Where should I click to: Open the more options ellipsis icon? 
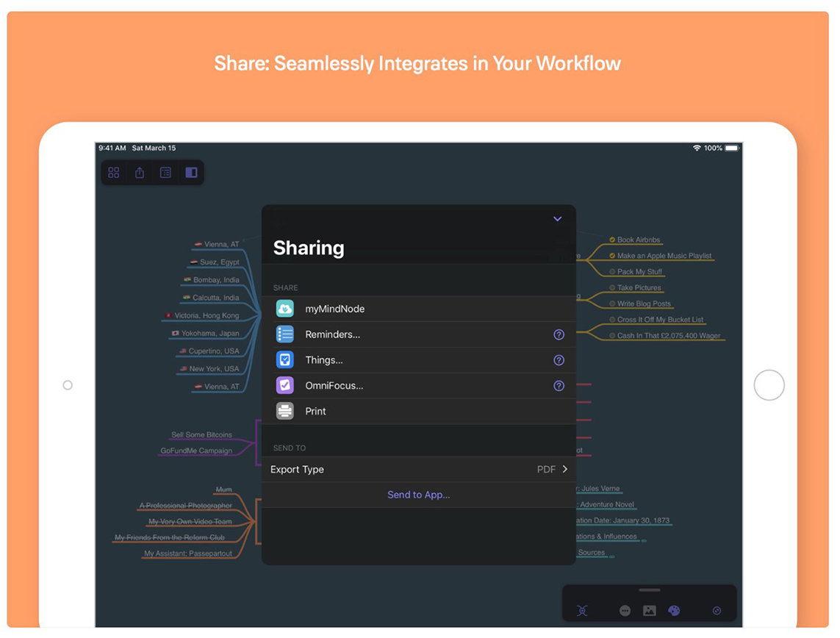click(625, 611)
